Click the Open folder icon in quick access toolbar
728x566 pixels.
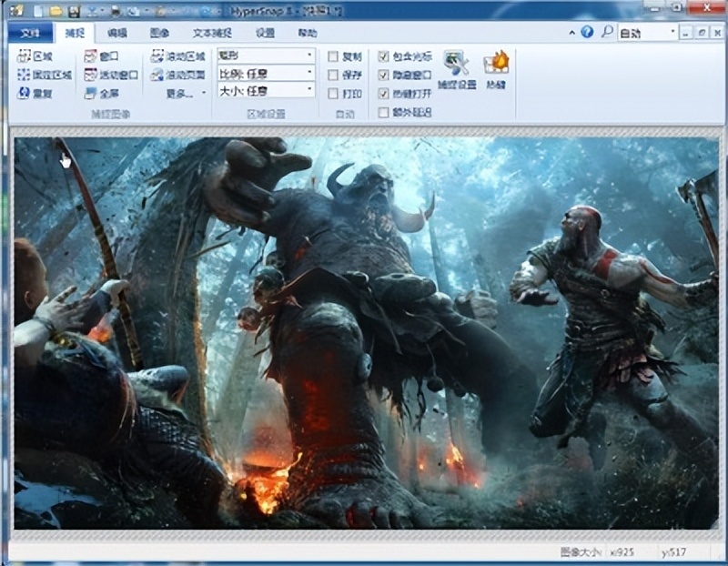56,10
